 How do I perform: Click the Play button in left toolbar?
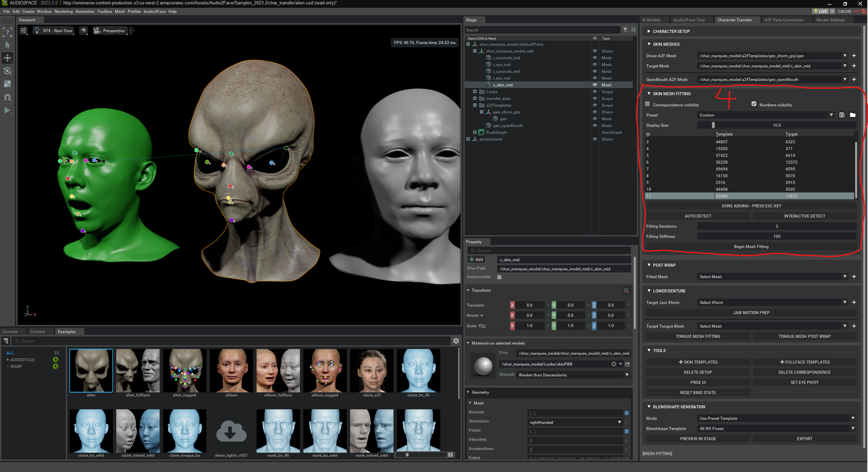(x=7, y=110)
